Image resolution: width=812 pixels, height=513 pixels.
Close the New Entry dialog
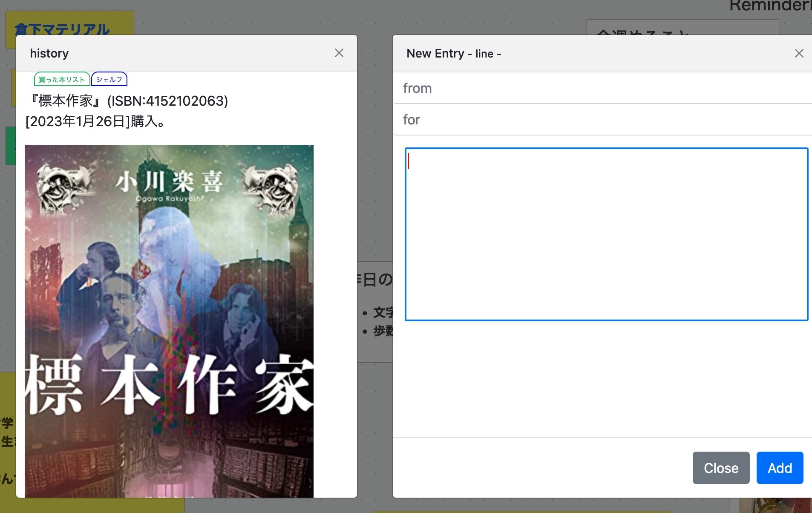click(799, 53)
